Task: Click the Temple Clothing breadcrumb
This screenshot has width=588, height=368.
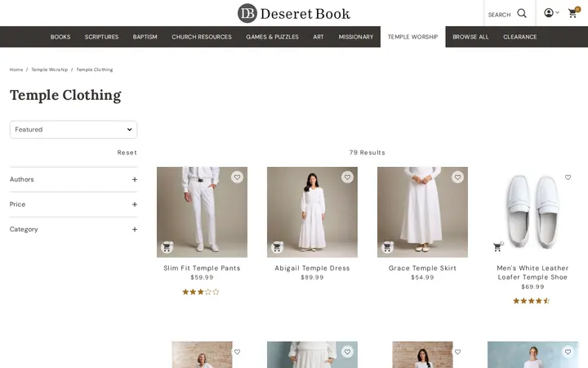Action: pos(95,70)
